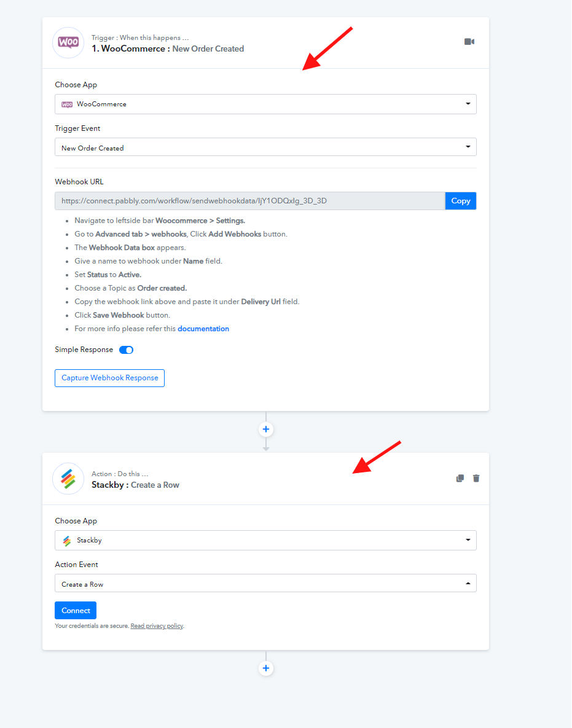
Task: Open the WooCommerce Choose App dropdown
Action: [265, 104]
